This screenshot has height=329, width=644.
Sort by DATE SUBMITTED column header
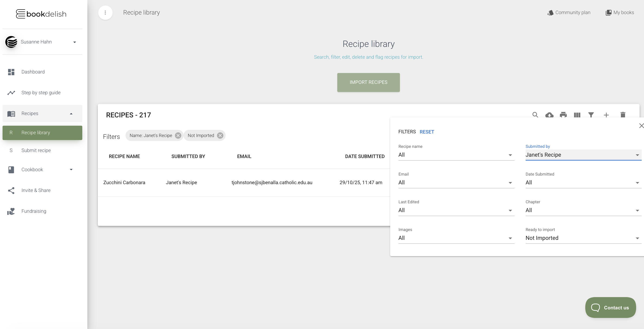click(365, 156)
